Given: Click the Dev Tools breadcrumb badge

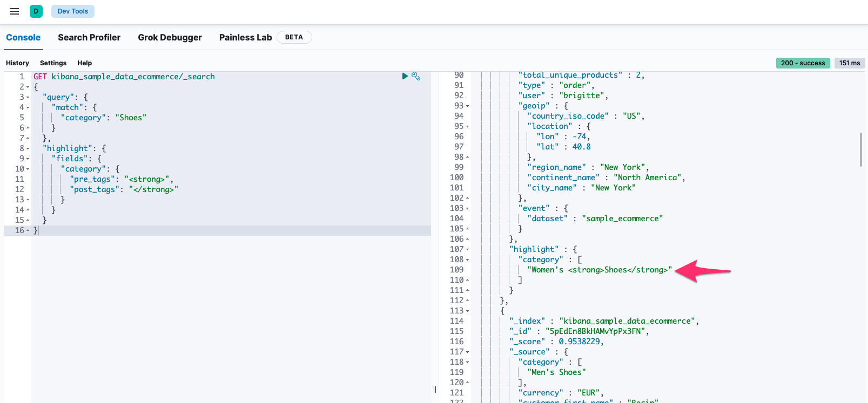Looking at the screenshot, I should pyautogui.click(x=73, y=11).
